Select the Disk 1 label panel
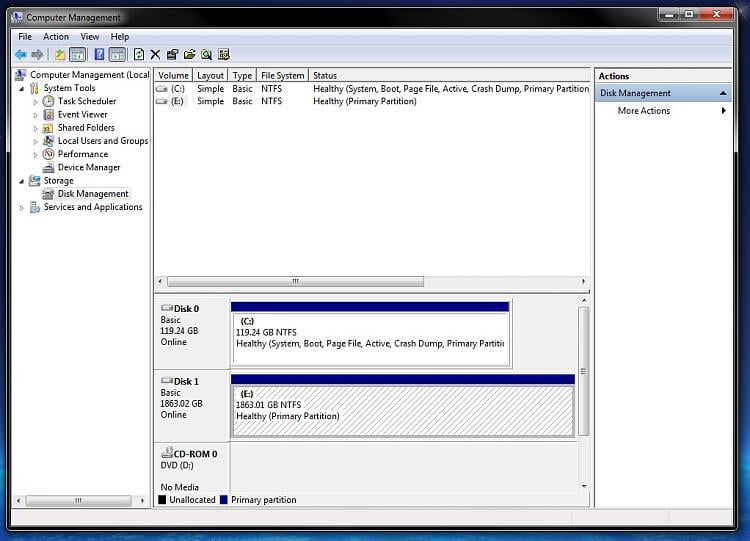This screenshot has height=541, width=750. point(192,406)
